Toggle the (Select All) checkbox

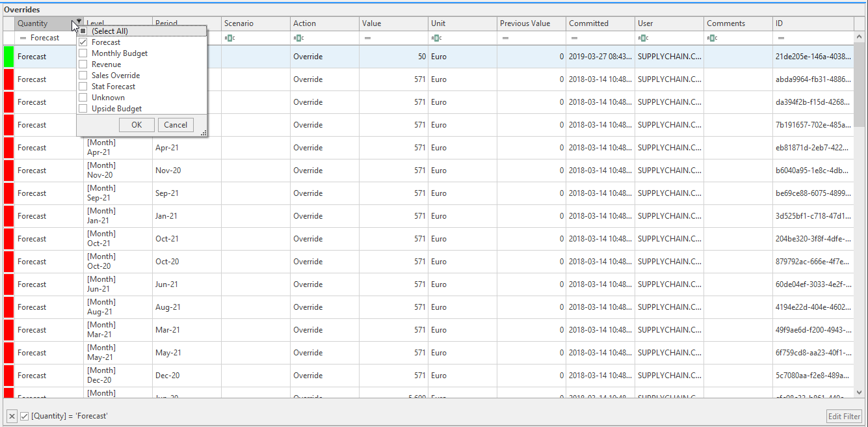pyautogui.click(x=83, y=31)
